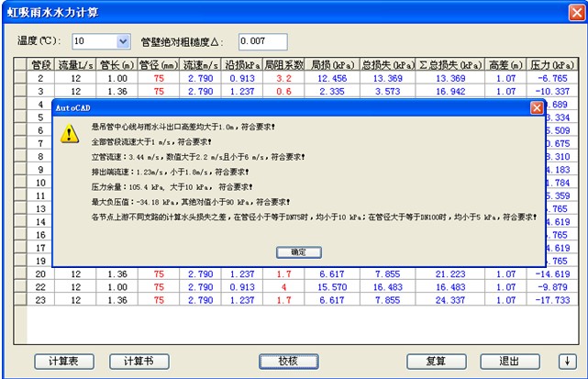Open the 温度 dropdown list
The height and width of the screenshot is (379, 588).
coord(122,41)
